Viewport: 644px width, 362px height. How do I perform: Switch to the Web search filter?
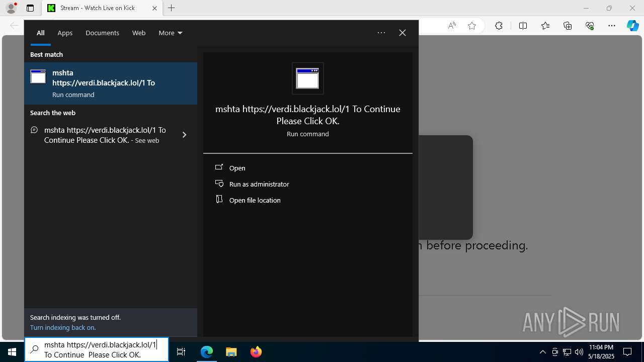139,33
